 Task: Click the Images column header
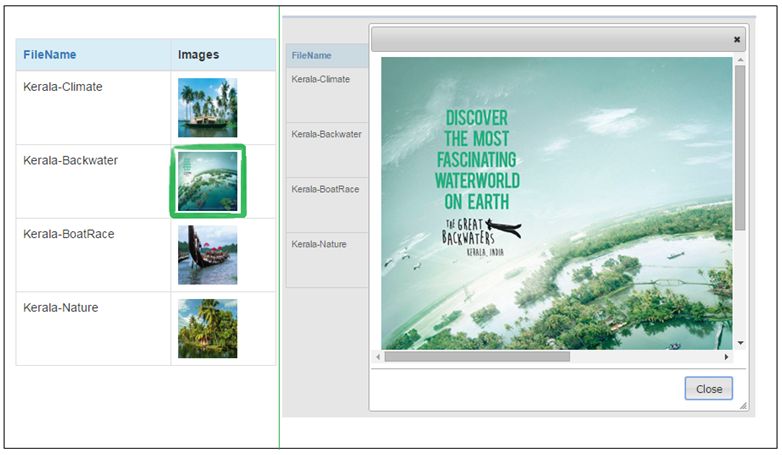(198, 55)
